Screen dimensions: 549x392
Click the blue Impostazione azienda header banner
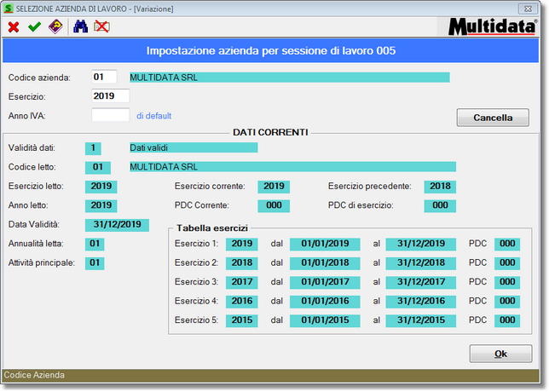tap(270, 51)
